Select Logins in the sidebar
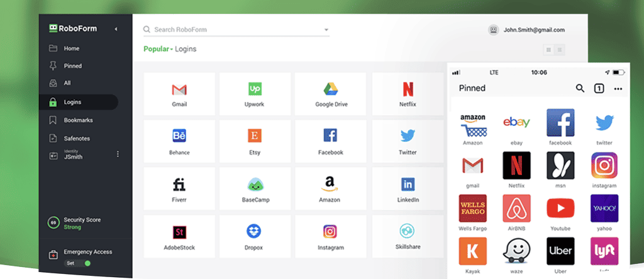644x279 pixels. click(x=72, y=102)
